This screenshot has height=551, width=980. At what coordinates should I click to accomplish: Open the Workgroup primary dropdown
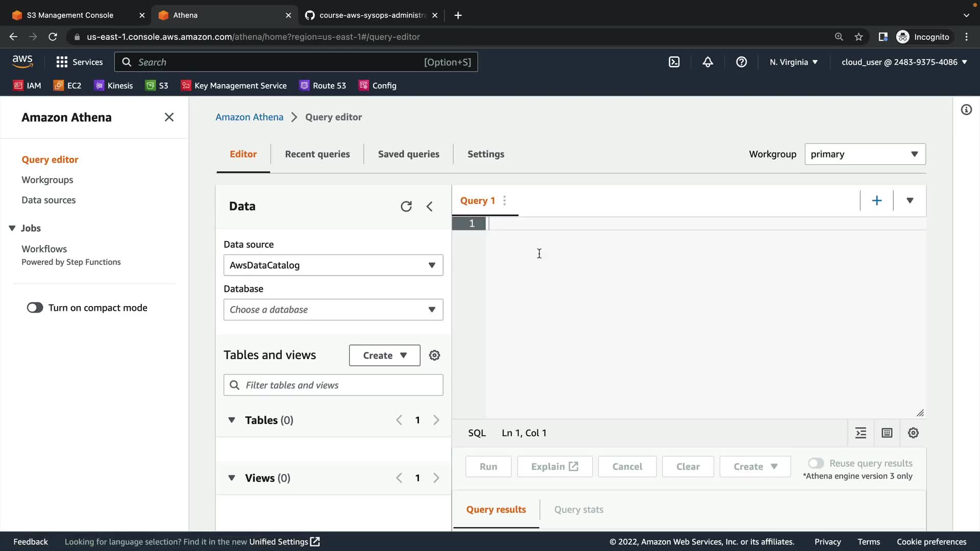(865, 154)
